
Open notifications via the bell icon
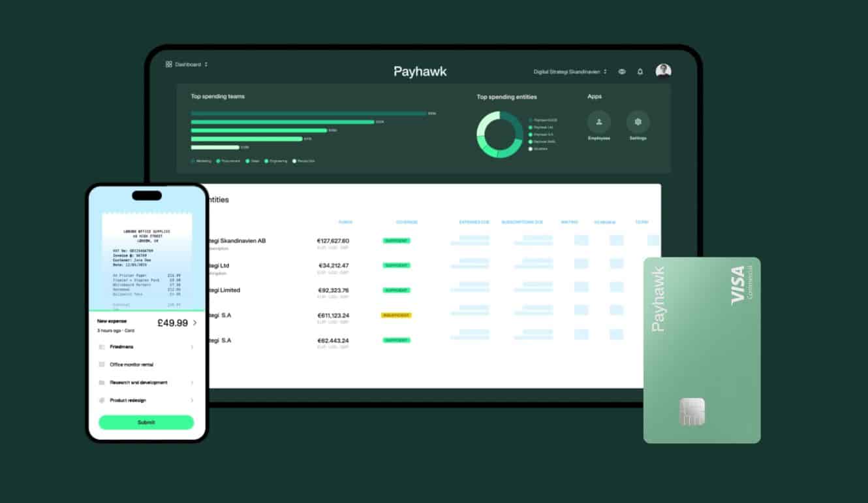pos(640,72)
